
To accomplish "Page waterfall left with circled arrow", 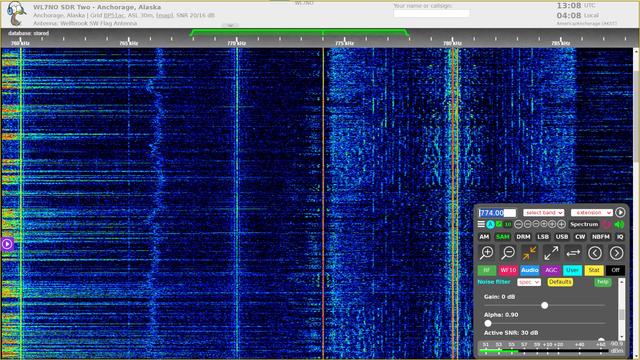I will (x=595, y=253).
